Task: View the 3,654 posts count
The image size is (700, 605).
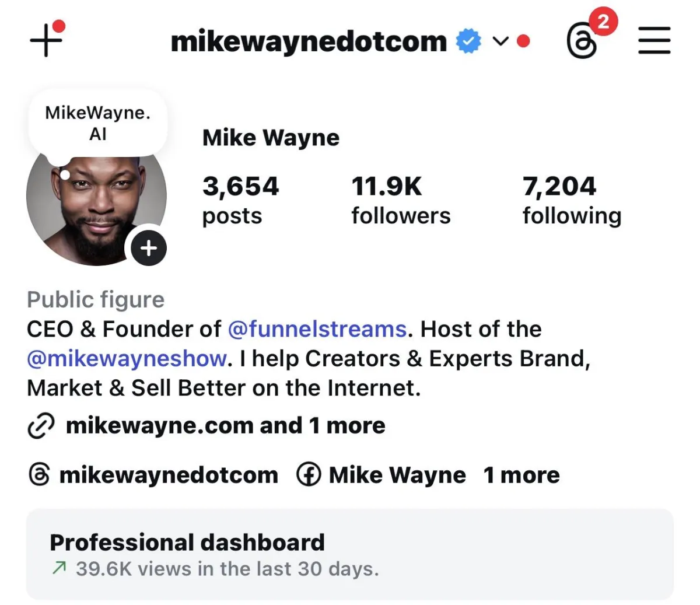Action: point(240,200)
